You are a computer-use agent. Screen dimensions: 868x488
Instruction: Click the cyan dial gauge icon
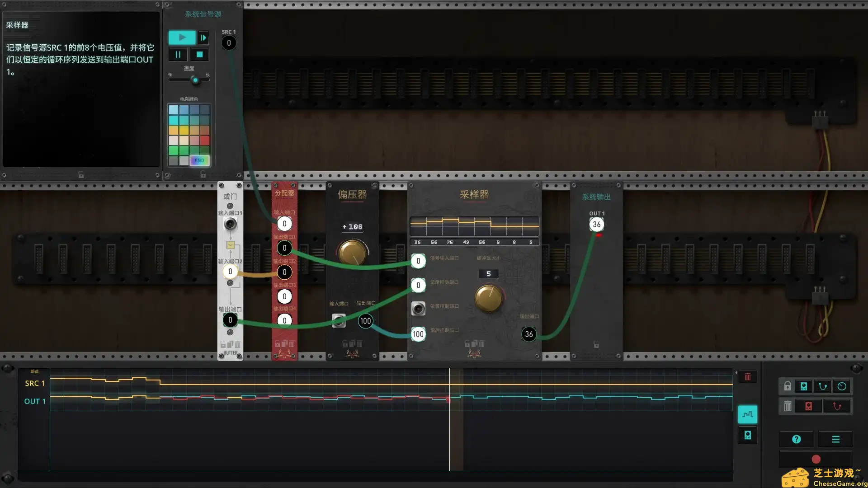pos(842,386)
